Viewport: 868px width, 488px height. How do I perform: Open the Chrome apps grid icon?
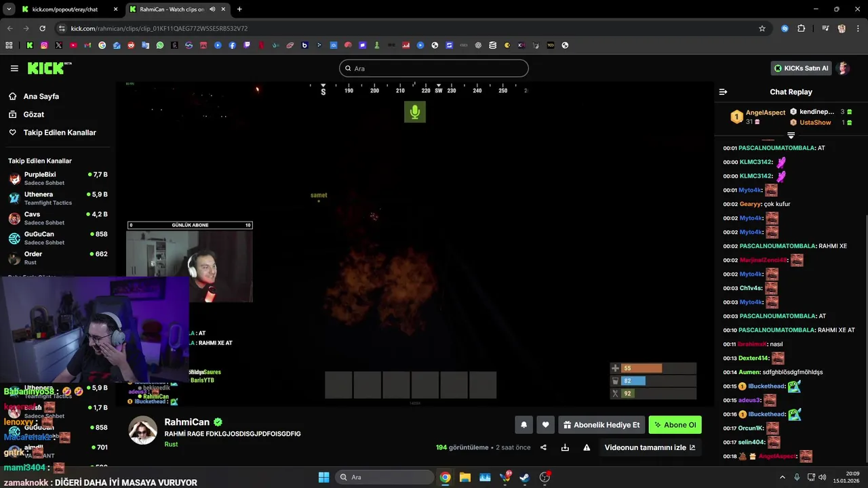coord(9,45)
